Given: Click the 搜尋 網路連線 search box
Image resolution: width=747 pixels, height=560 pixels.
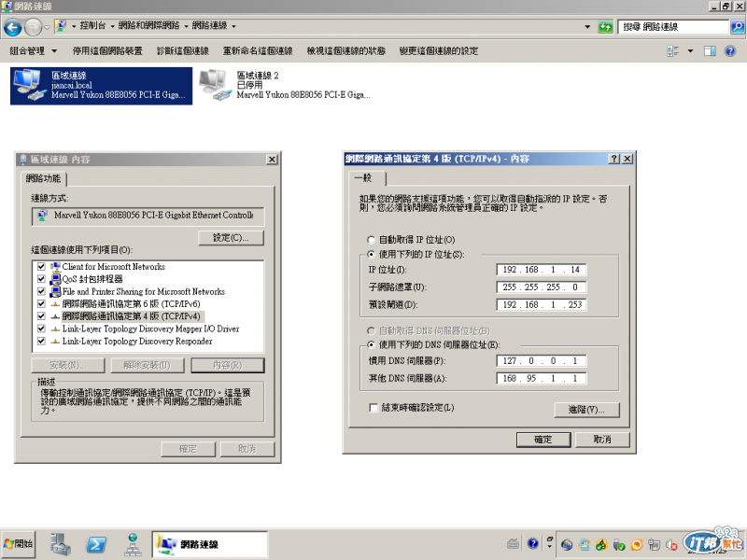Looking at the screenshot, I should pyautogui.click(x=673, y=27).
